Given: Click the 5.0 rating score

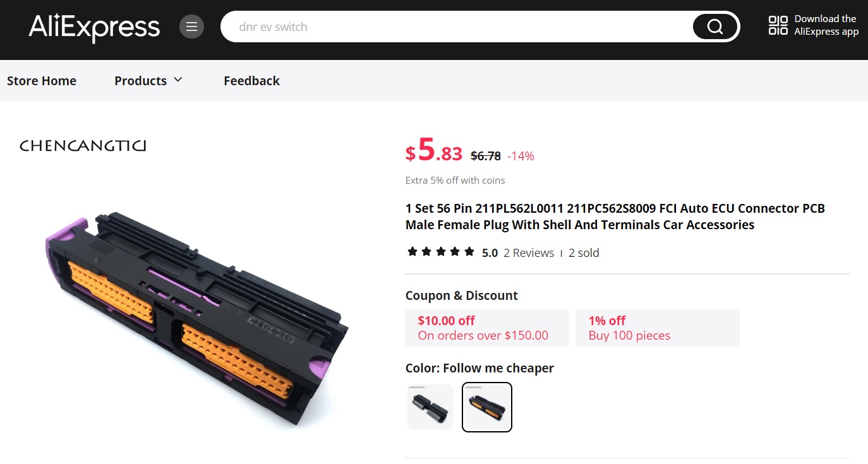Looking at the screenshot, I should click(490, 253).
